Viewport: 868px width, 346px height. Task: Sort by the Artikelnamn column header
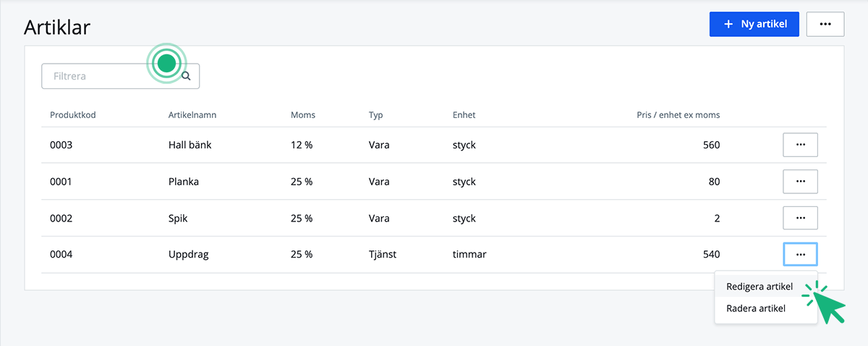point(192,115)
